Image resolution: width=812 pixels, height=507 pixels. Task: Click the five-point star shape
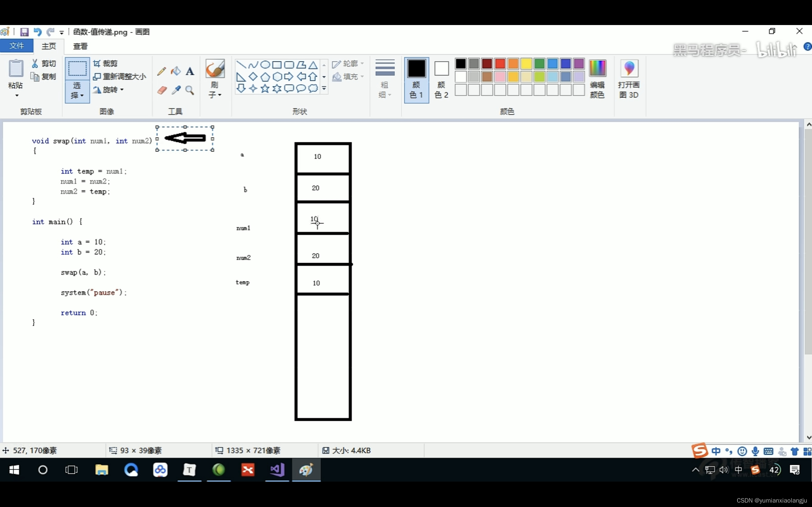[x=265, y=88]
